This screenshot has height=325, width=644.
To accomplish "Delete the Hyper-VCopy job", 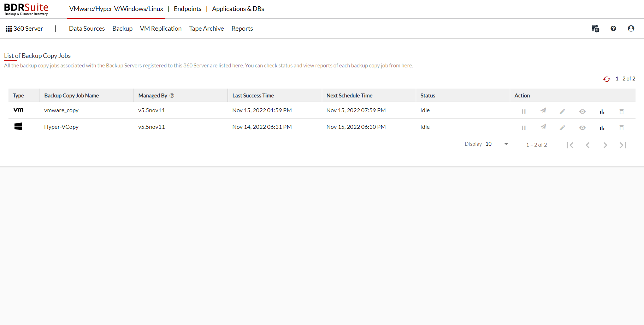I will [x=621, y=128].
